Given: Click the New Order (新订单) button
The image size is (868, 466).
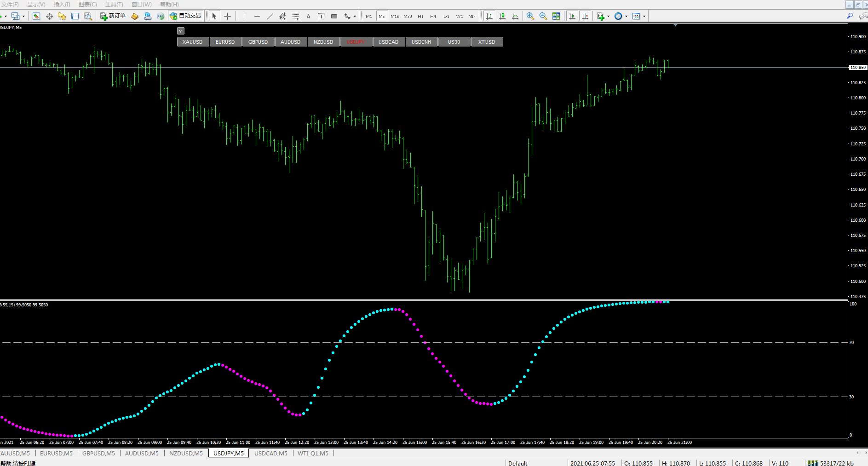Looking at the screenshot, I should 113,16.
